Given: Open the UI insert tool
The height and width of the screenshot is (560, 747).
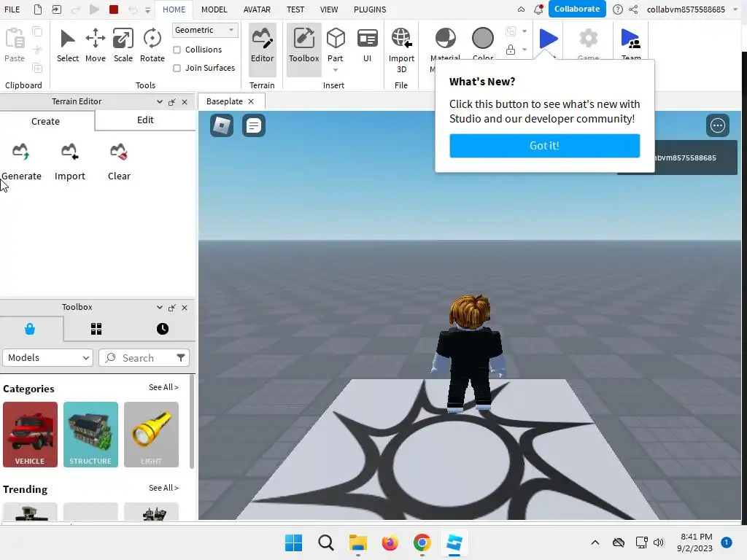Looking at the screenshot, I should coord(368,45).
